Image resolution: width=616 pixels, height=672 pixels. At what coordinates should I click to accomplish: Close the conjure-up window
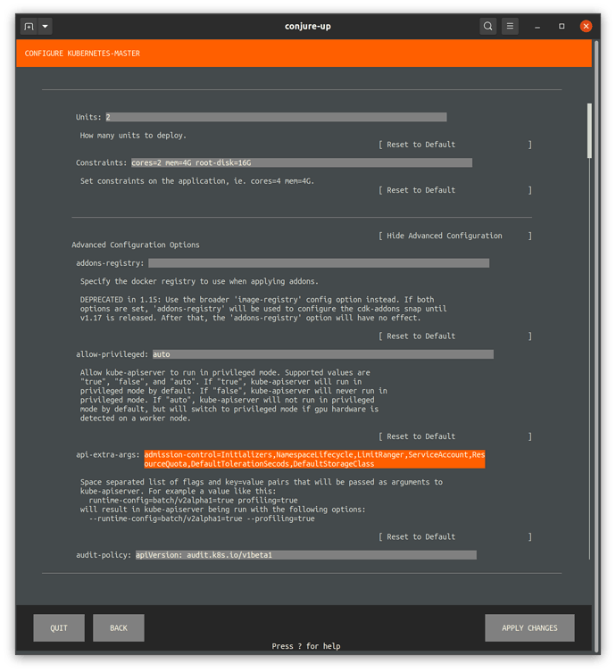586,26
